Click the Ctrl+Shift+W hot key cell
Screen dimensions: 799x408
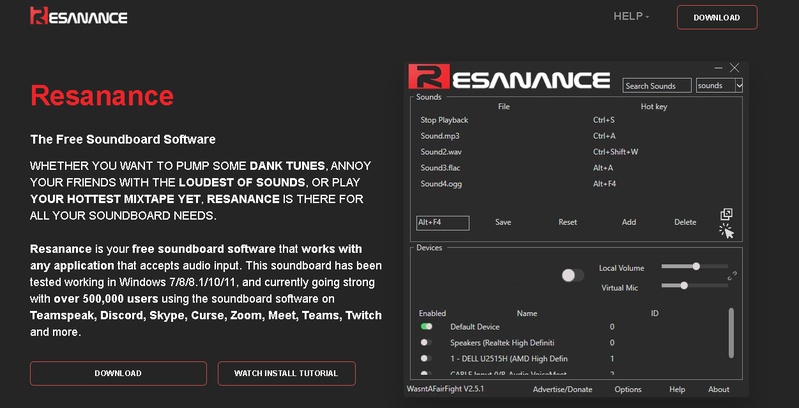pyautogui.click(x=616, y=152)
